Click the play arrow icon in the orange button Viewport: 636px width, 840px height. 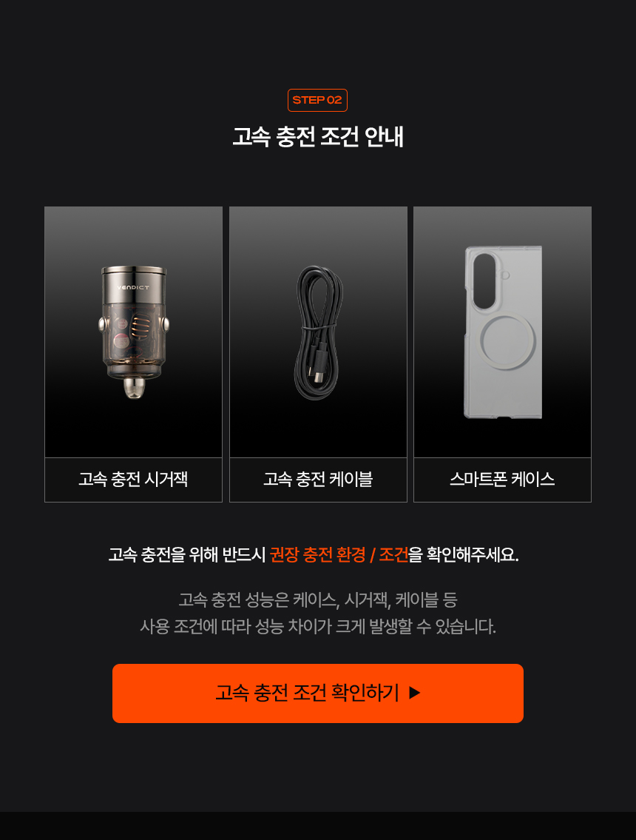[414, 693]
